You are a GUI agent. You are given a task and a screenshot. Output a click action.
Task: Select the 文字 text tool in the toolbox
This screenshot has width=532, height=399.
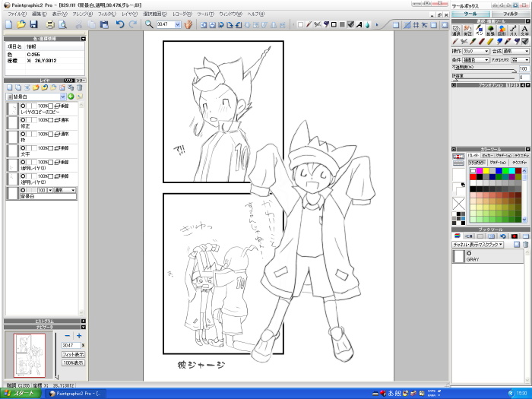524,30
